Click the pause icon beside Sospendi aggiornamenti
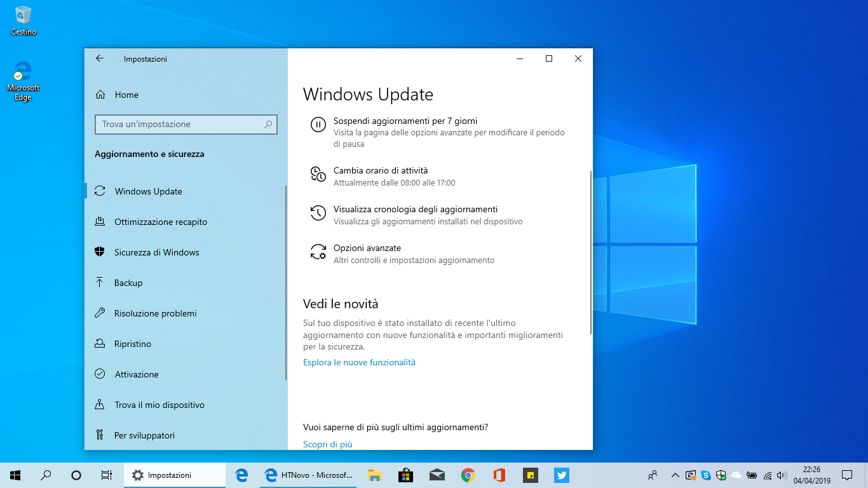The image size is (868, 488). pos(318,125)
